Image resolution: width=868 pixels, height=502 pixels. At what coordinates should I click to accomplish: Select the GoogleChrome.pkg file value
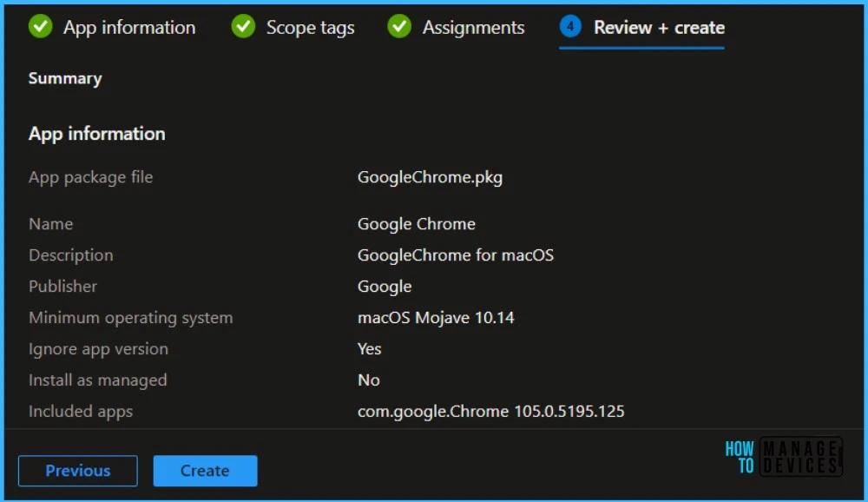pyautogui.click(x=431, y=177)
